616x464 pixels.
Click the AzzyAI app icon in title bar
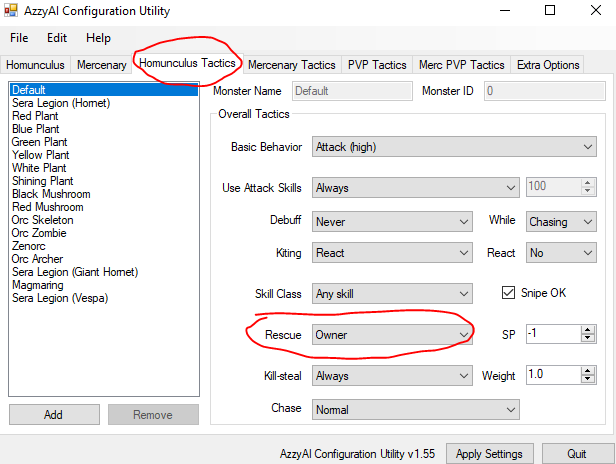point(11,10)
